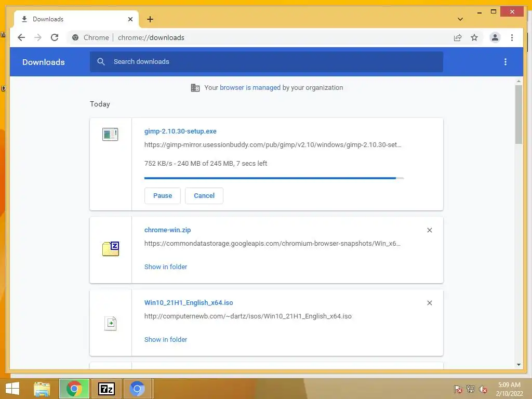Click the managed organization building icon
532x399 pixels.
click(195, 88)
